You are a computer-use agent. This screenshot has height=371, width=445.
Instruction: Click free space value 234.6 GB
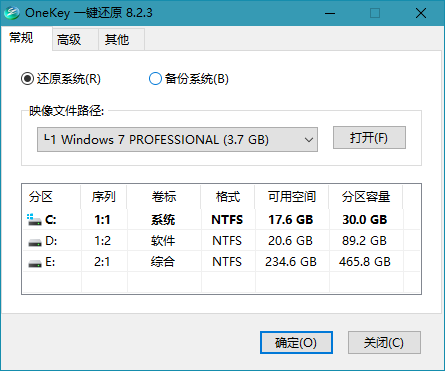point(291,262)
